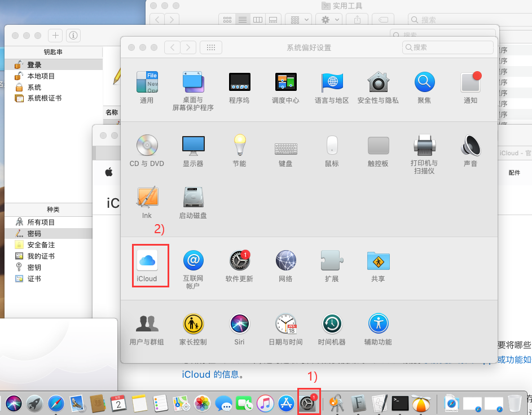The width and height of the screenshot is (532, 415).
Task: Select the 证书 category
Action: point(49,278)
